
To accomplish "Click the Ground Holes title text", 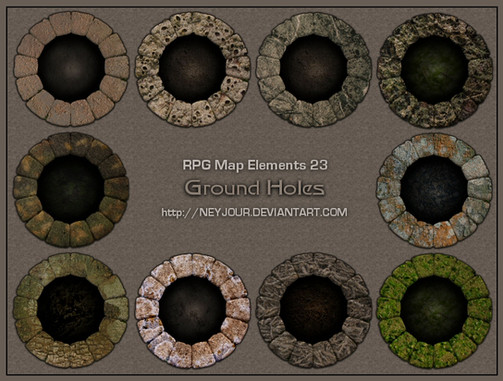I will 255,188.
